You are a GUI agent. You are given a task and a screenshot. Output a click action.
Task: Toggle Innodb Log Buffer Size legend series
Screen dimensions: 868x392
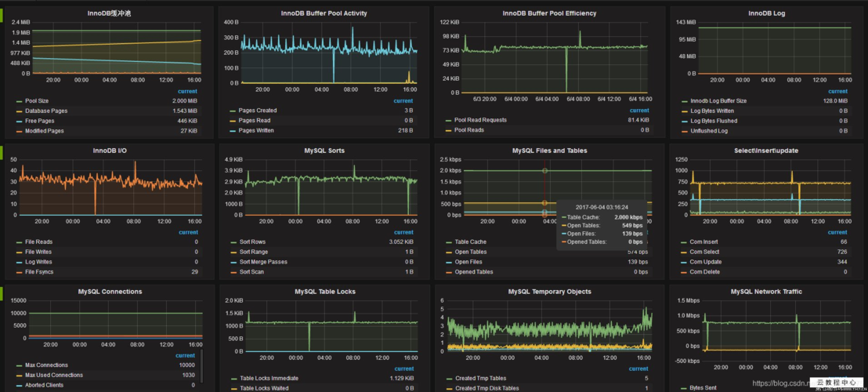point(718,101)
